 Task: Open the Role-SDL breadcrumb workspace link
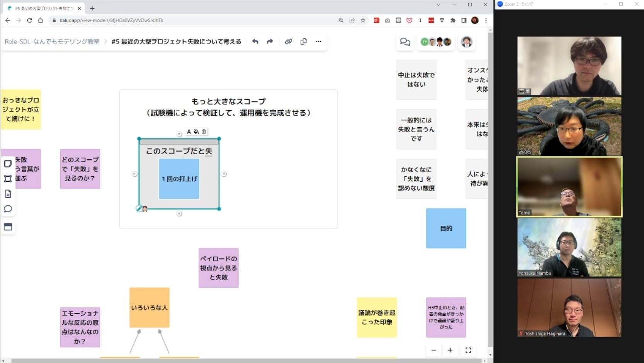(52, 41)
